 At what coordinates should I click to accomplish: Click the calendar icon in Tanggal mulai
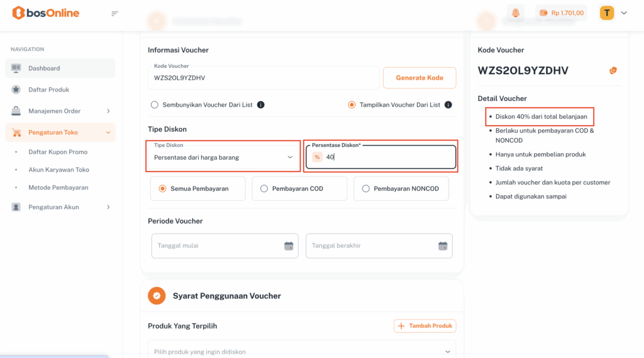pyautogui.click(x=289, y=246)
